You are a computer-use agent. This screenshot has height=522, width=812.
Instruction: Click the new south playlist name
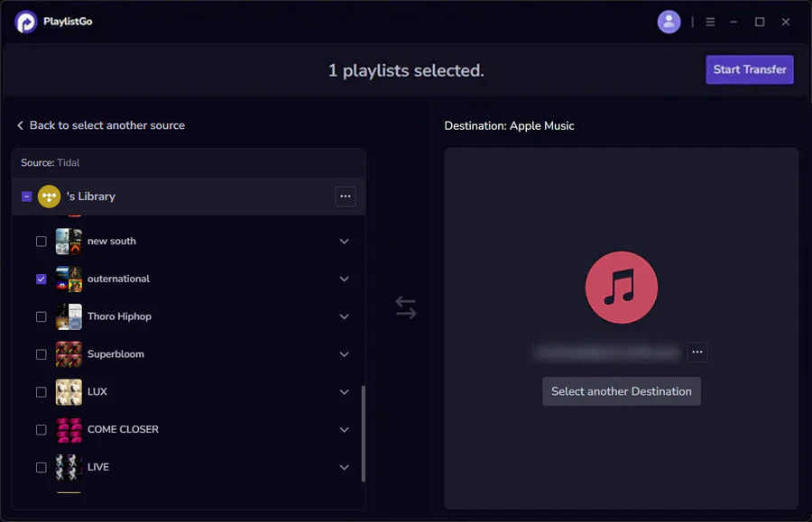click(111, 241)
